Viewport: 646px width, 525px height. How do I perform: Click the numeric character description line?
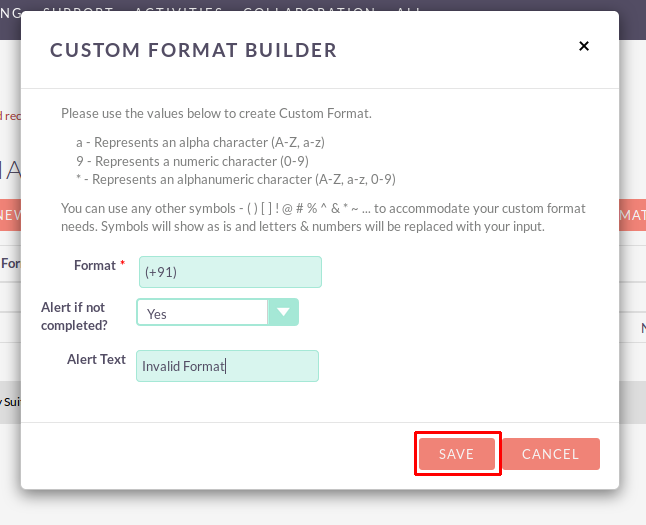(192, 161)
